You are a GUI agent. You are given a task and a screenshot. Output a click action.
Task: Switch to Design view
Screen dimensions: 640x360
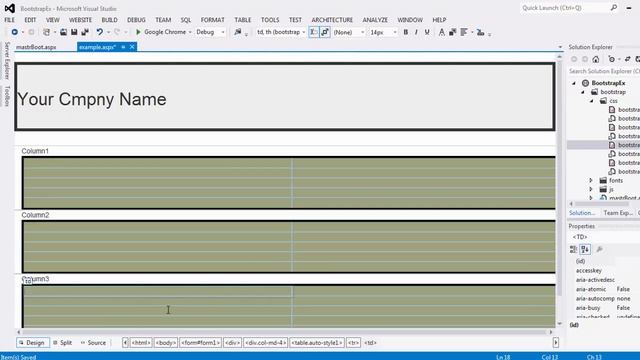pos(33,343)
